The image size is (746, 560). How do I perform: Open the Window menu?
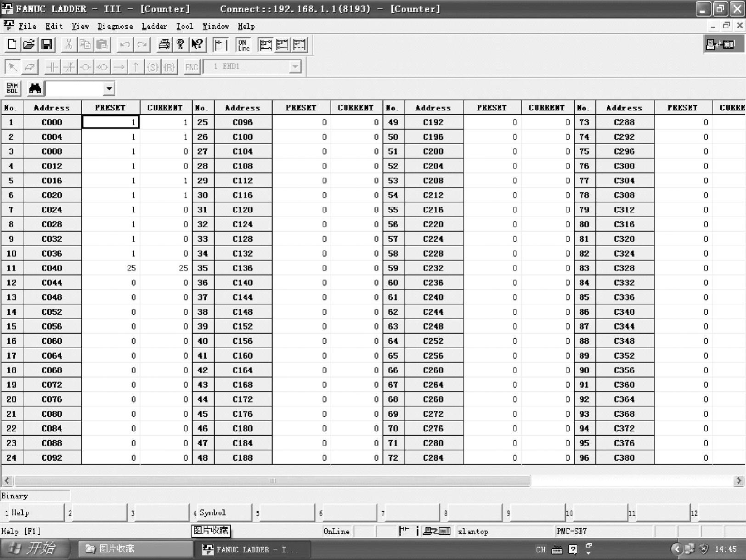coord(215,26)
